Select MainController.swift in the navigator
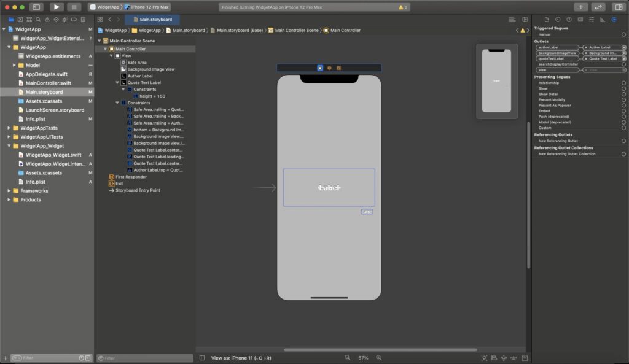This screenshot has height=364, width=629. coord(48,83)
